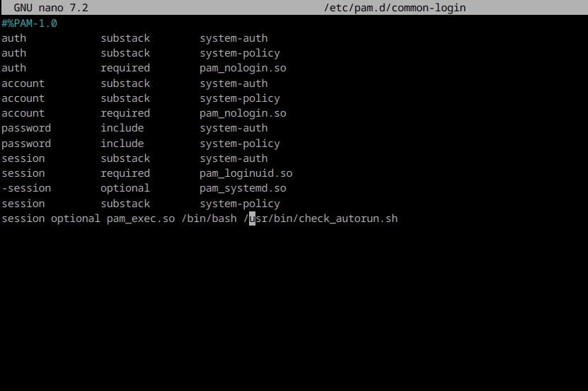Image resolution: width=588 pixels, height=391 pixels.
Task: Click pam_loginuid.so module name
Action: (246, 173)
